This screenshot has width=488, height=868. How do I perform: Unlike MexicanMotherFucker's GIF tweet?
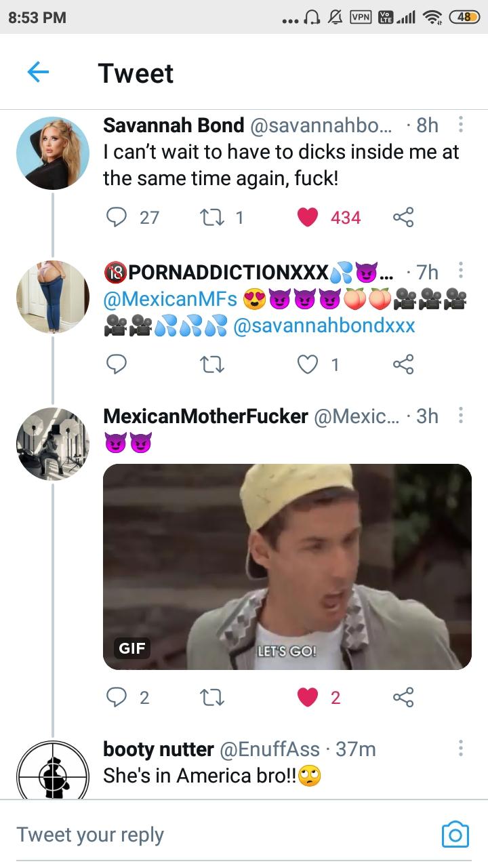click(308, 697)
